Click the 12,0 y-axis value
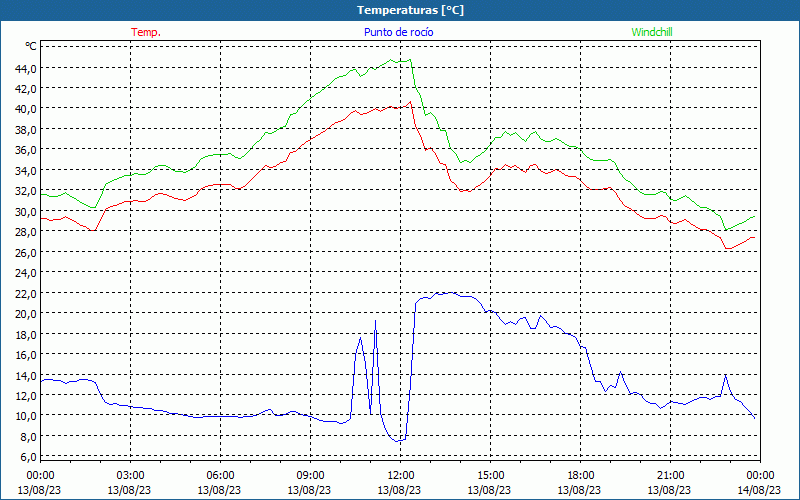 point(26,395)
